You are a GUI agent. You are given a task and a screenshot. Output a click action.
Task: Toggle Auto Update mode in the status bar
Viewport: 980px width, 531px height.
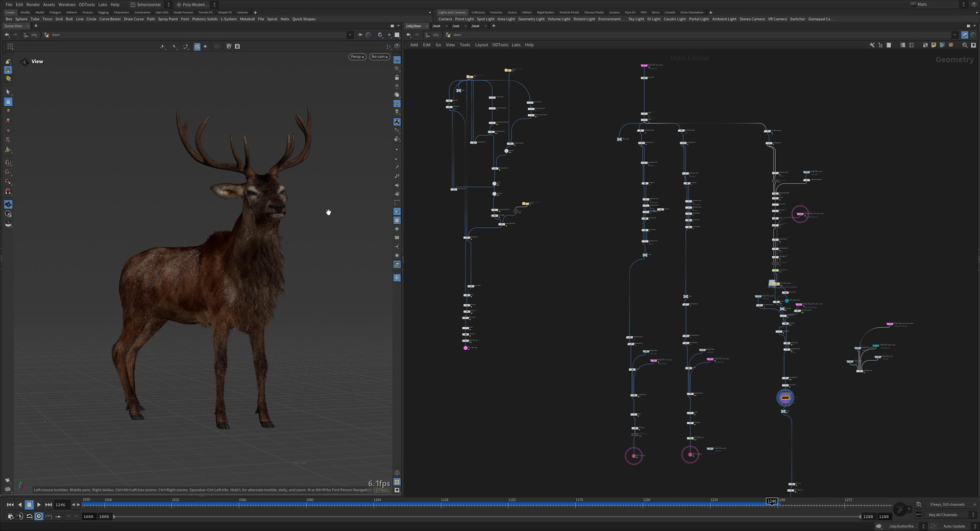pos(953,526)
